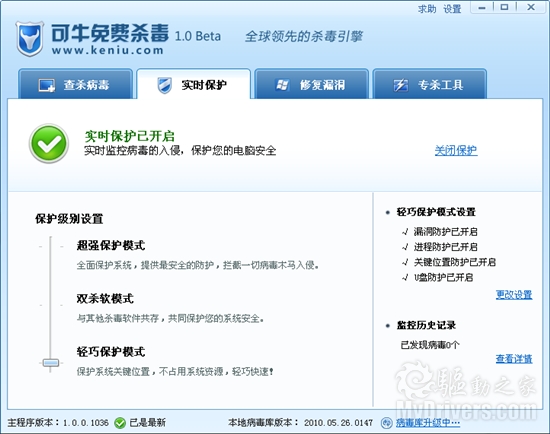This screenshot has height=434, width=550.
Task: Click the 已发现病毒0个 text
Action: [x=430, y=345]
